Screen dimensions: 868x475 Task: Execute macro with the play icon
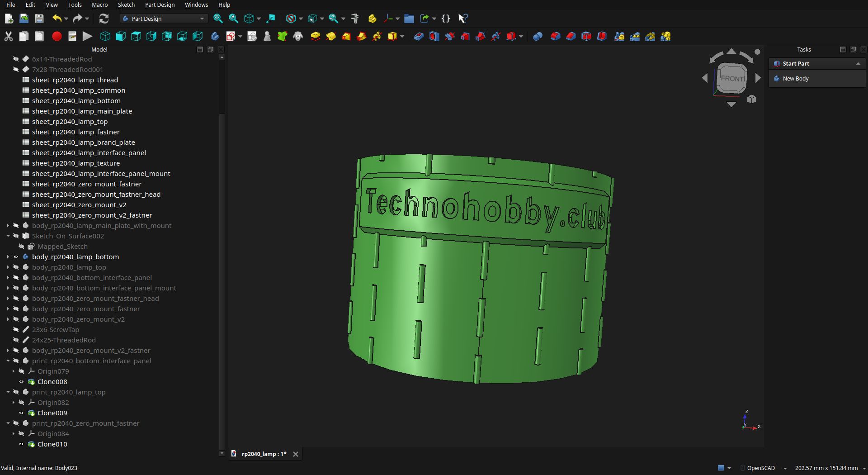coord(87,37)
